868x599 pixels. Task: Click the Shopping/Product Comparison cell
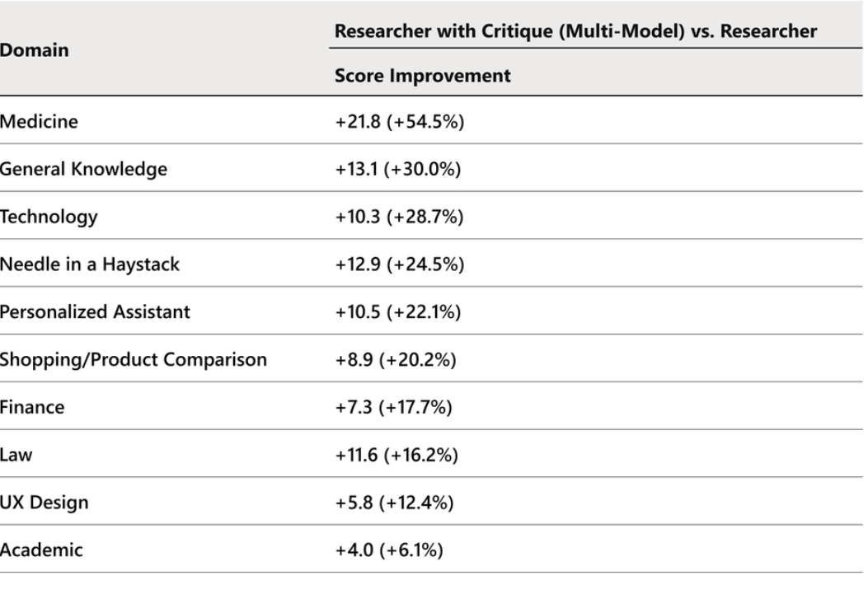(x=134, y=359)
